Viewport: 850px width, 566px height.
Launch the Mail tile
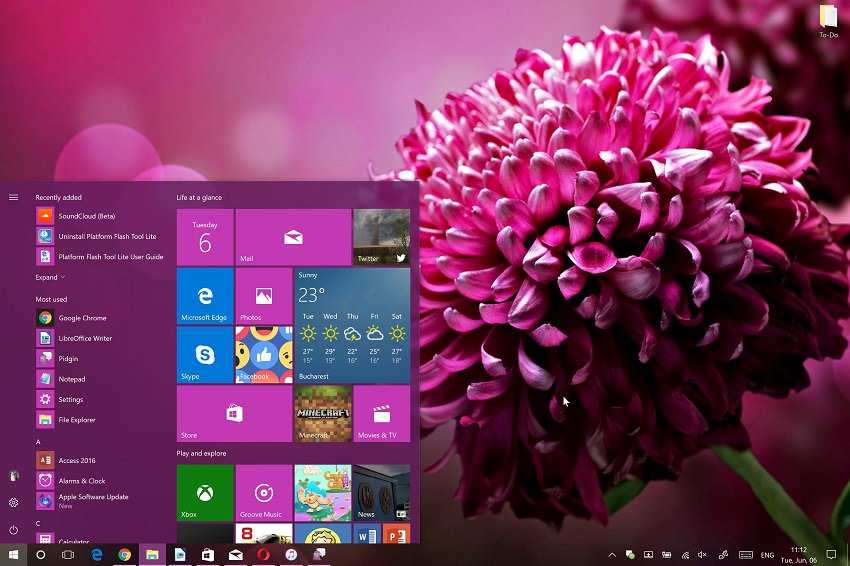coord(293,237)
